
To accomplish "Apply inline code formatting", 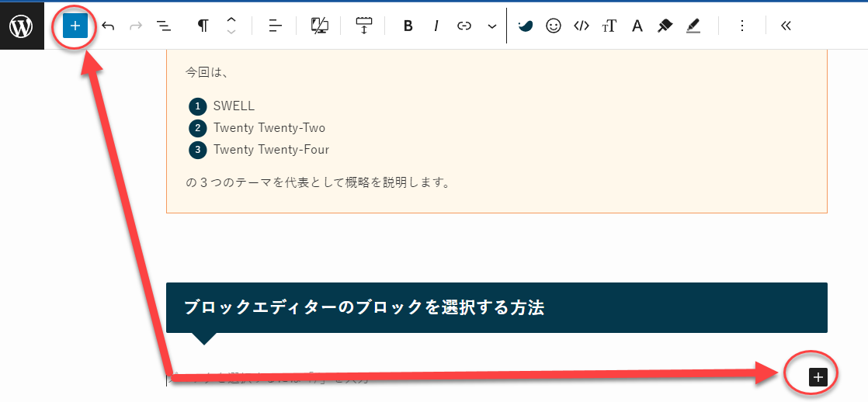I will coord(582,26).
